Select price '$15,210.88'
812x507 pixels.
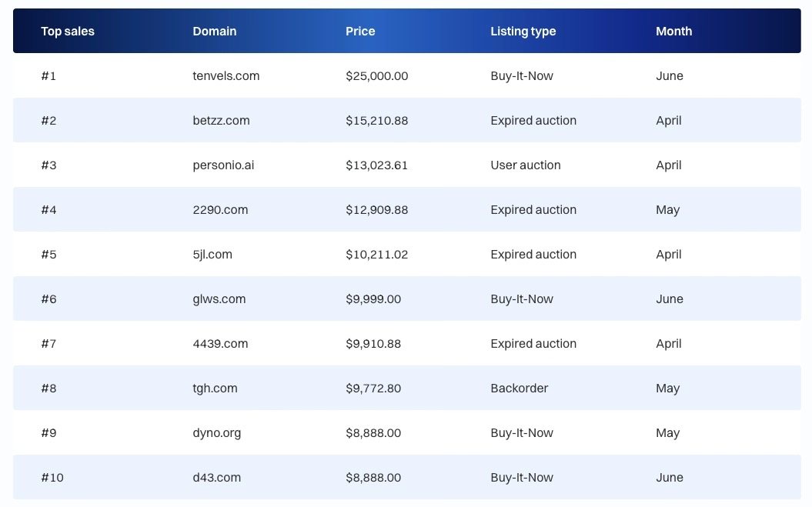(x=376, y=121)
